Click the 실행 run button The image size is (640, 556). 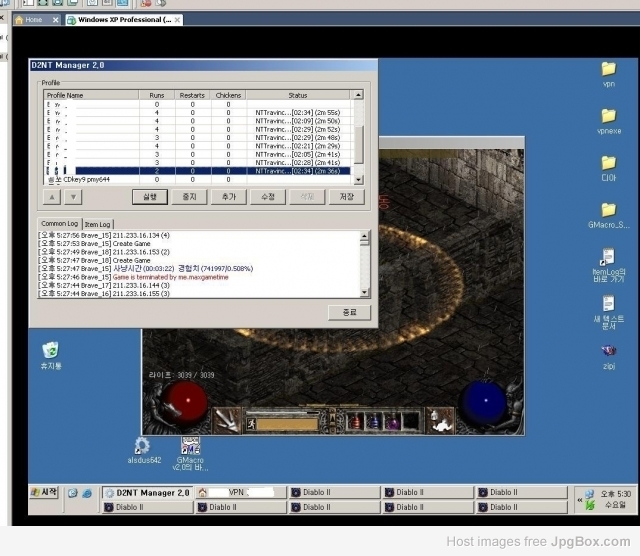(x=150, y=197)
